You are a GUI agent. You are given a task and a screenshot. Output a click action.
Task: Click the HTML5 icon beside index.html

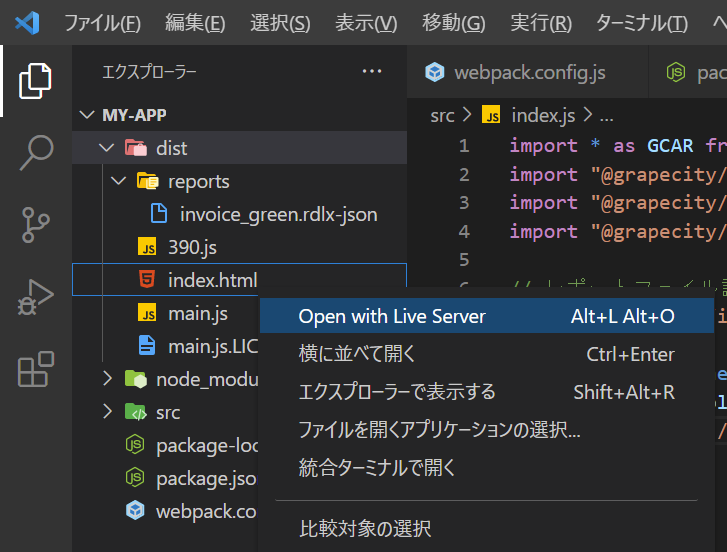coord(147,279)
